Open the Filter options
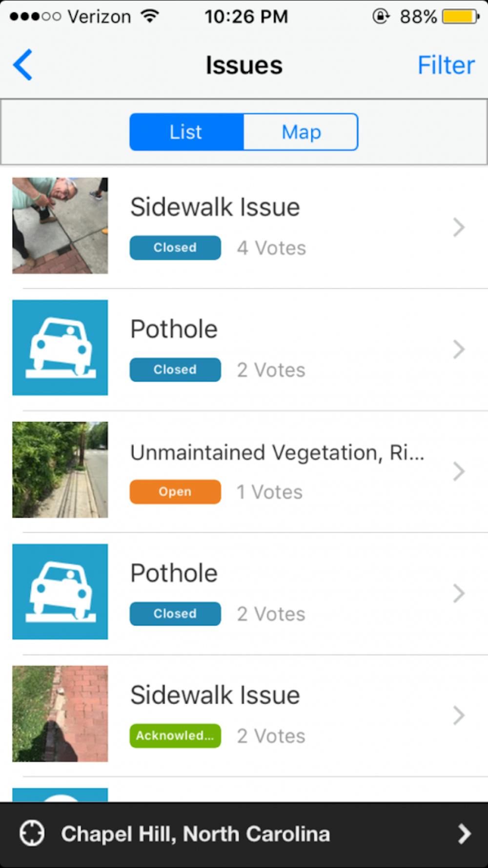488x868 pixels. [x=446, y=65]
